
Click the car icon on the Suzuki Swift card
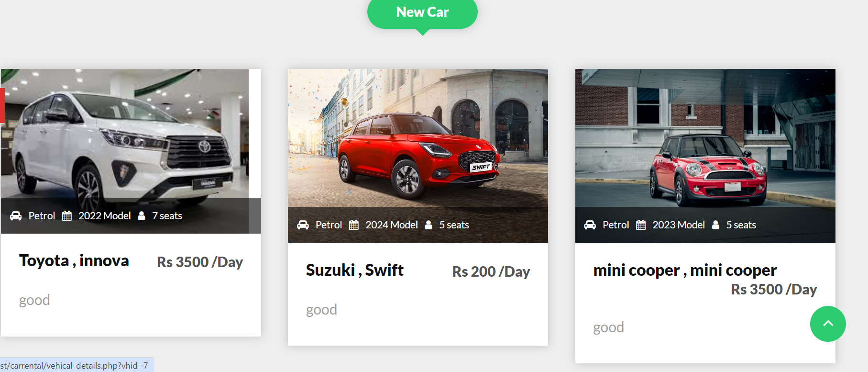(x=303, y=225)
